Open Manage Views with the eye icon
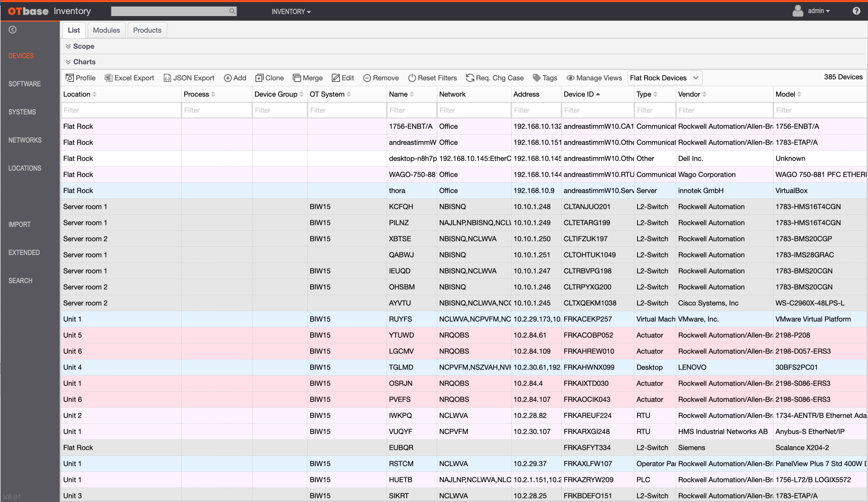 [594, 78]
